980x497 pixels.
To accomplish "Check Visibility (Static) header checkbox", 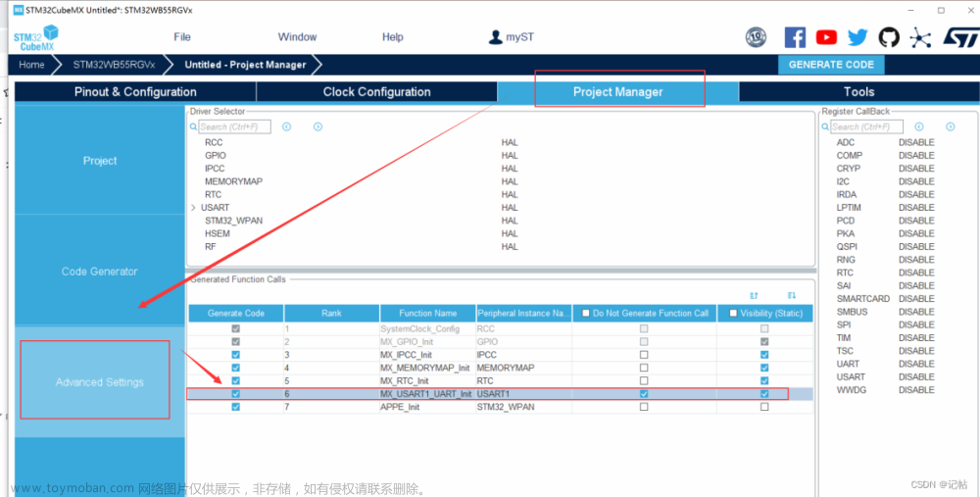I will click(x=733, y=314).
